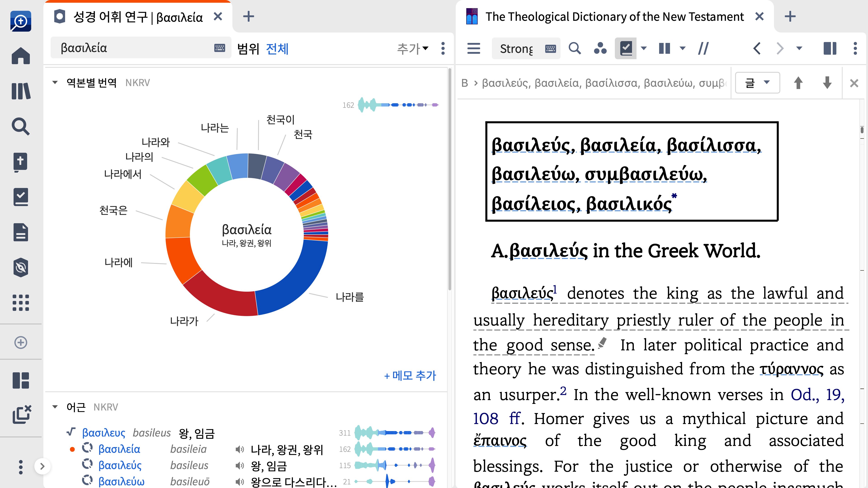Click the + 메모 추가 link
This screenshot has width=868, height=488.
pos(410,375)
